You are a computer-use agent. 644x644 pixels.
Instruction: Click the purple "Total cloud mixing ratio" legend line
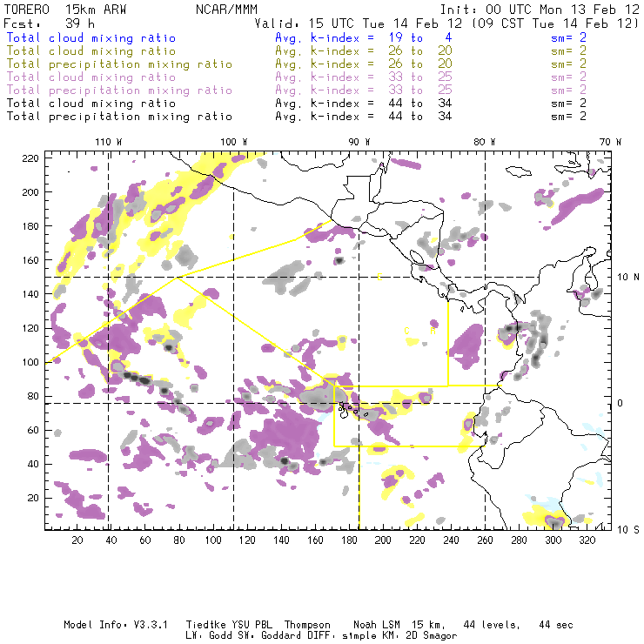coord(91,77)
